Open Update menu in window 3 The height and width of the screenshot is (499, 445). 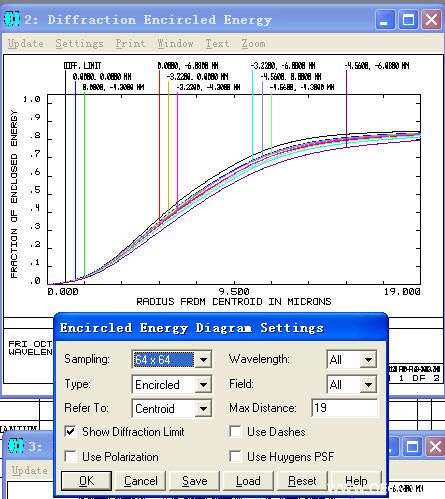[29, 470]
